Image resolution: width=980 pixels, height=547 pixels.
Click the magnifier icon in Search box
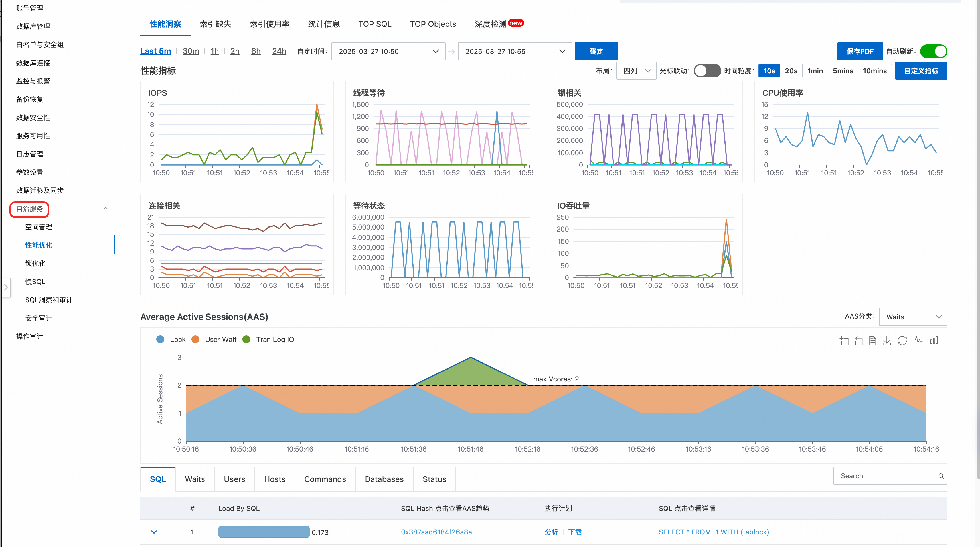(941, 476)
